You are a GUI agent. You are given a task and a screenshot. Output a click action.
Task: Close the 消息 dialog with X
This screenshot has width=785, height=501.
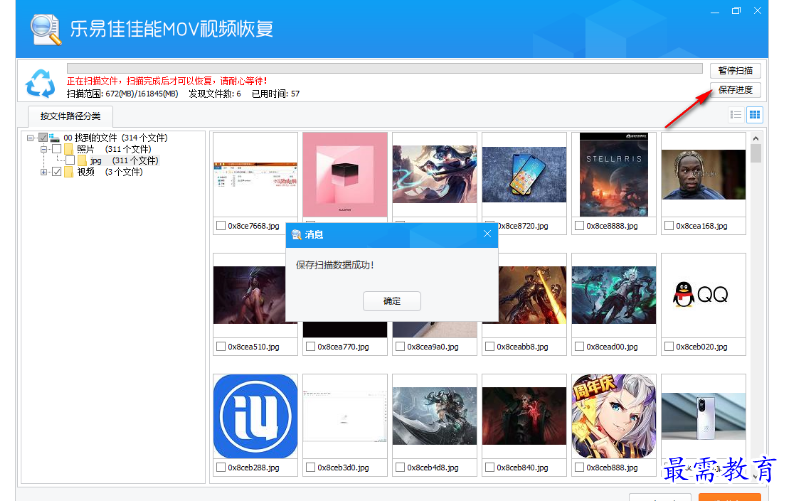pyautogui.click(x=487, y=234)
